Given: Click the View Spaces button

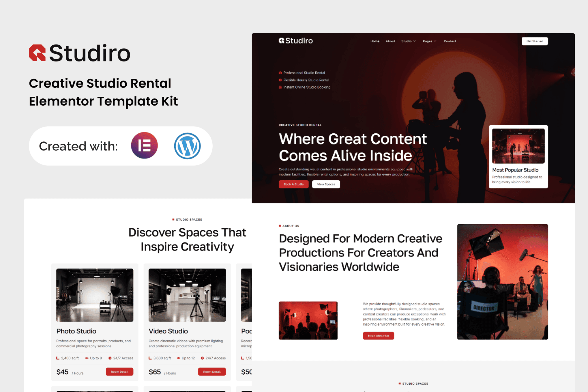Looking at the screenshot, I should pyautogui.click(x=326, y=184).
